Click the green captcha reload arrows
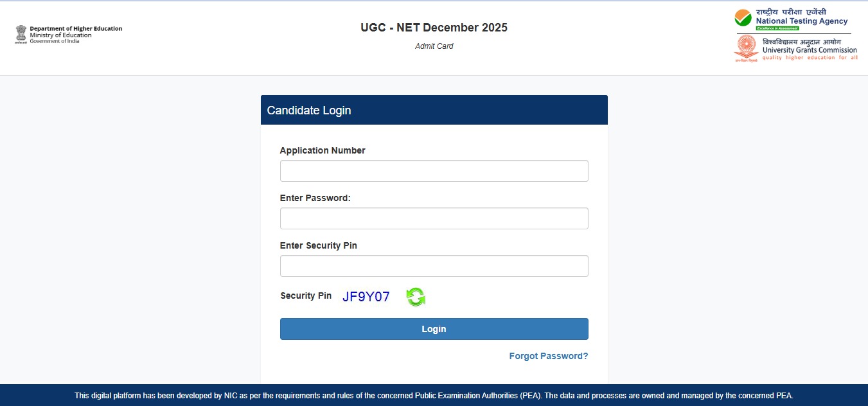The width and height of the screenshot is (868, 406). pos(415,296)
